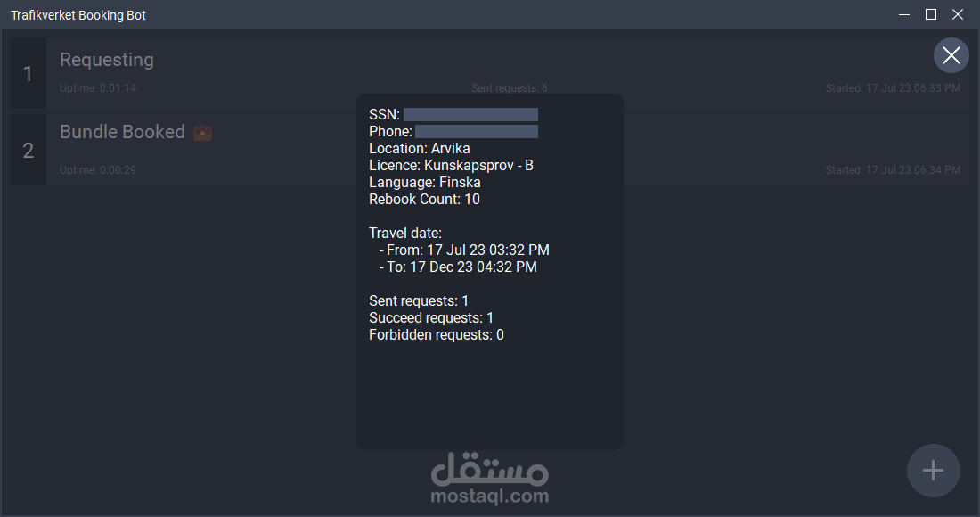Maximize the Trafikverket Booking Bot window
The width and height of the screenshot is (980, 517).
(931, 14)
